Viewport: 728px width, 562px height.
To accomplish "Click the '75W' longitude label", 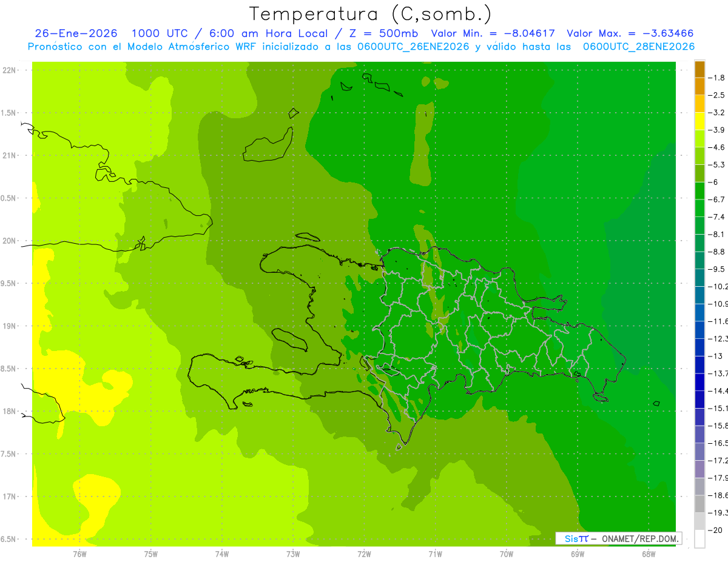I will [150, 554].
